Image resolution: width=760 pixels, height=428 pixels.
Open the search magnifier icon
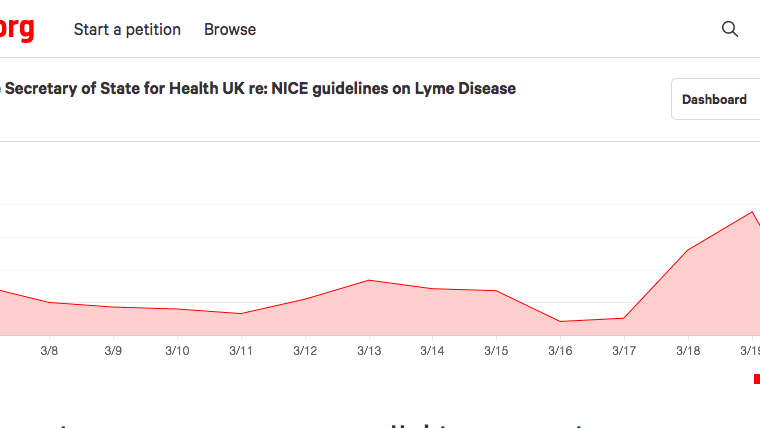[x=730, y=29]
